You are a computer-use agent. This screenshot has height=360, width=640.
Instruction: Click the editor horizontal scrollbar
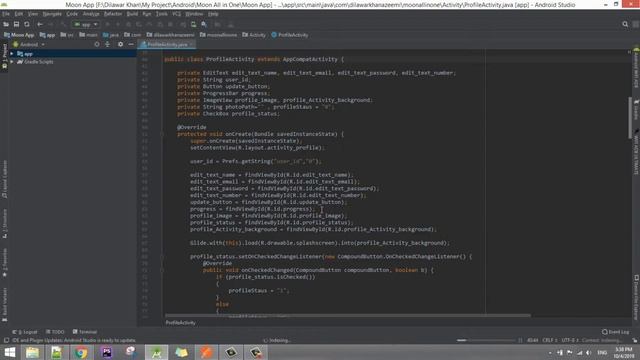tap(348, 316)
